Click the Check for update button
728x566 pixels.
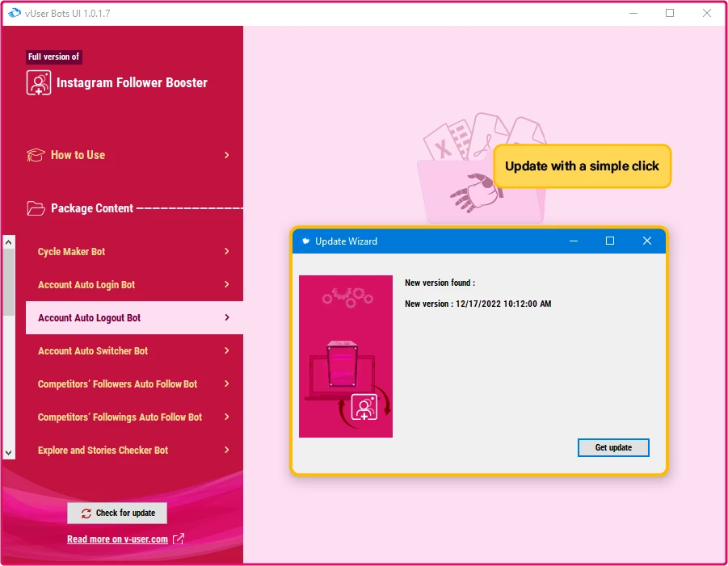[117, 513]
